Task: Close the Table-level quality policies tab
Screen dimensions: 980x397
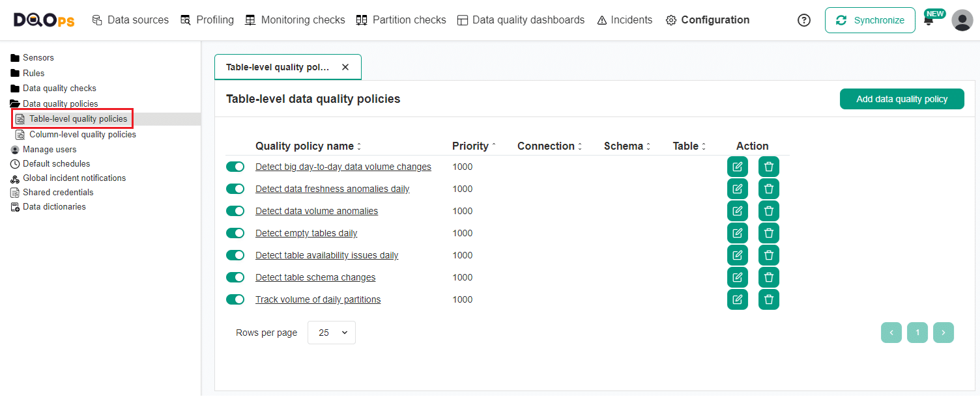Action: pyautogui.click(x=345, y=67)
